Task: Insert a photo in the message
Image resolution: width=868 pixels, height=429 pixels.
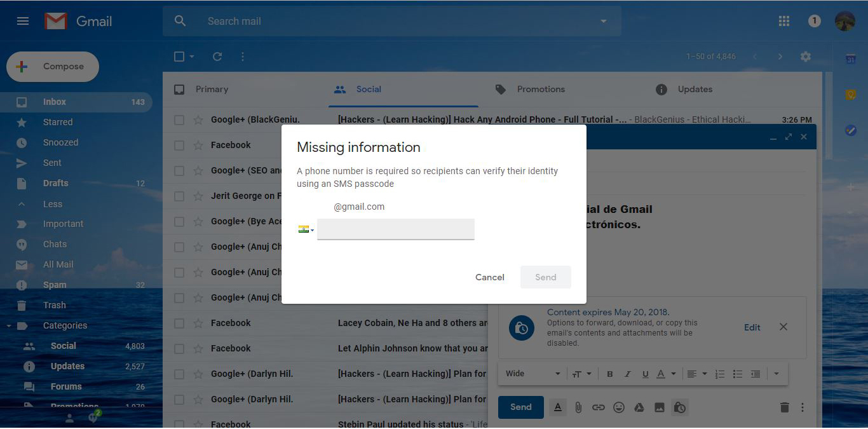Action: coord(660,407)
